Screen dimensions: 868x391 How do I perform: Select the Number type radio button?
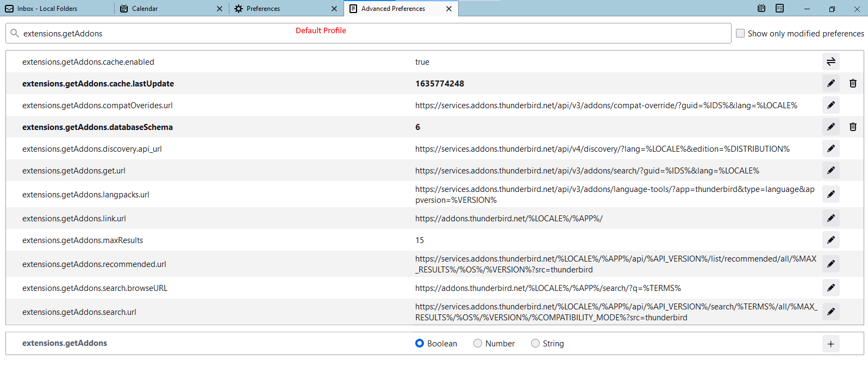(478, 343)
